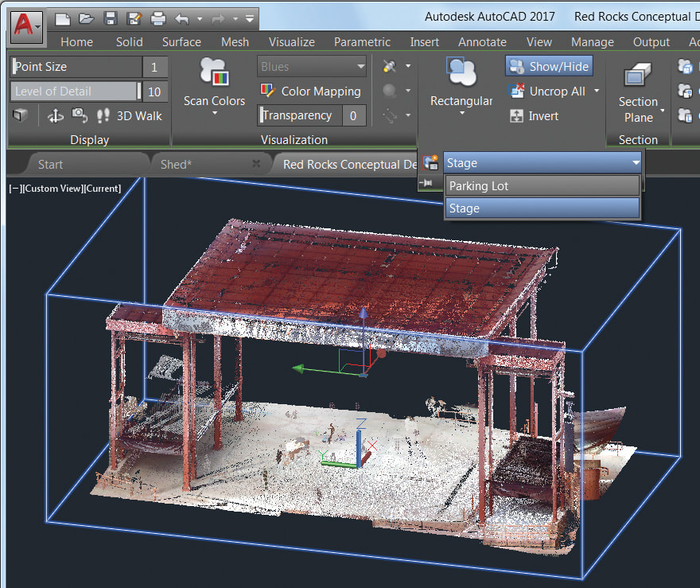Toggle the Show/Hide crop button
Screen dimensions: 700x588
pyautogui.click(x=549, y=67)
